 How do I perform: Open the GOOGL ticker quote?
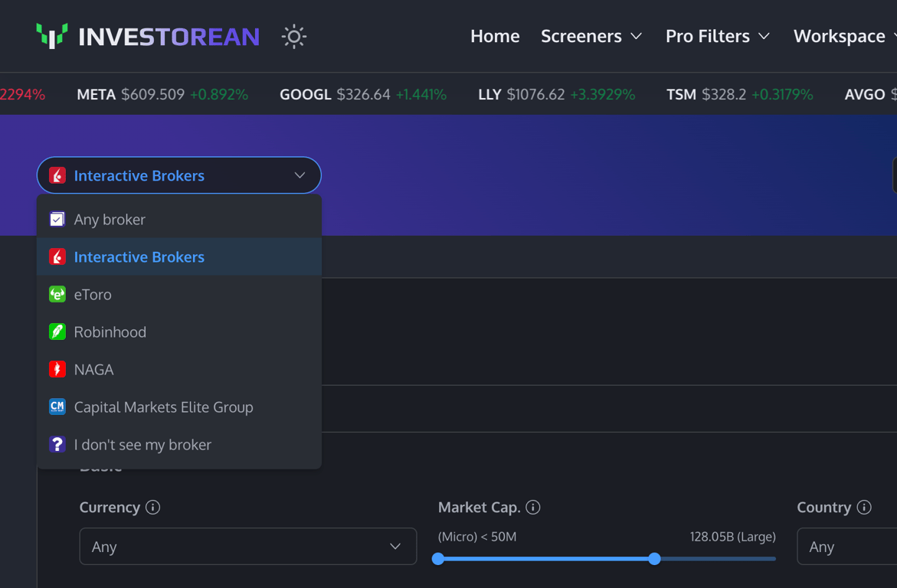pos(362,94)
